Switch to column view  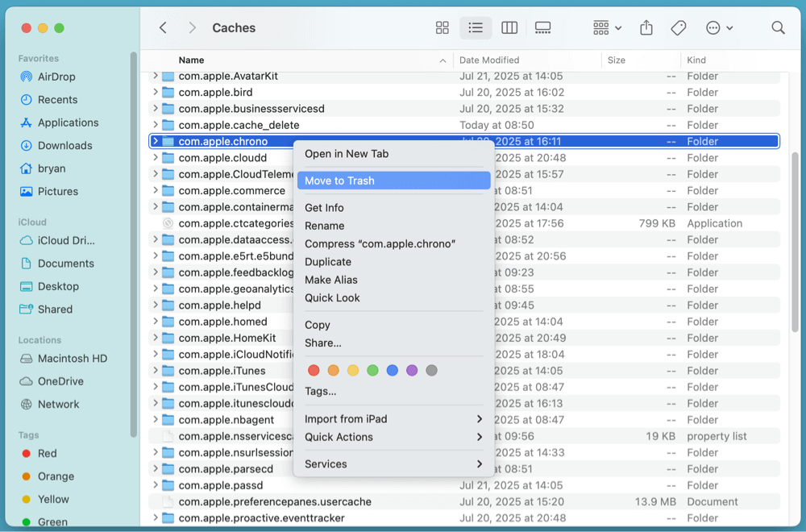click(509, 27)
